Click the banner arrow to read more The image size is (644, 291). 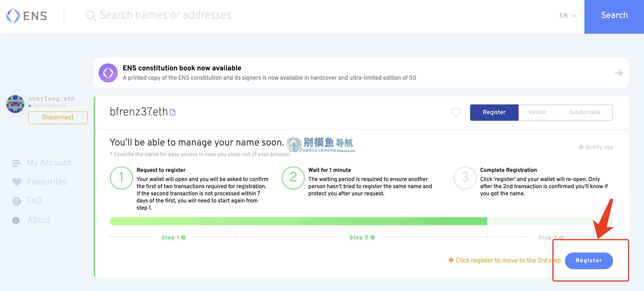pyautogui.click(x=619, y=73)
